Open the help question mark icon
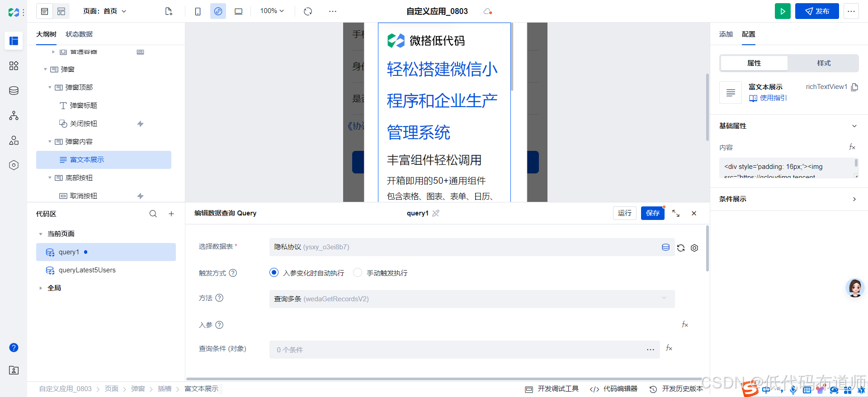This screenshot has height=397, width=868. (14, 347)
